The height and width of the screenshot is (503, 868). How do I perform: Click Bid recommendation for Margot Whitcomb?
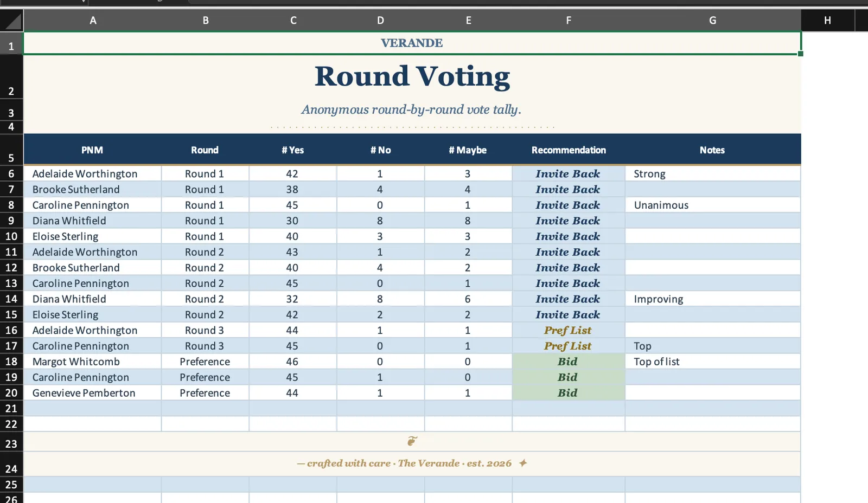pos(569,362)
